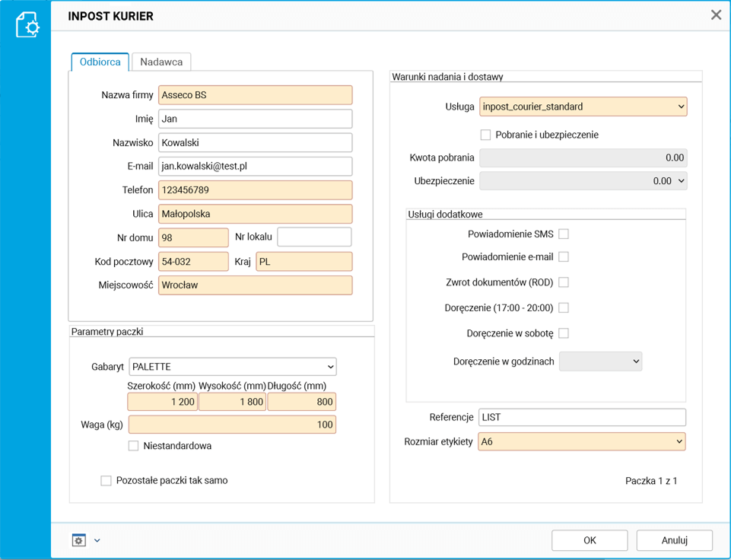Image resolution: width=731 pixels, height=560 pixels.
Task: Click the Anuluj button
Action: point(674,540)
